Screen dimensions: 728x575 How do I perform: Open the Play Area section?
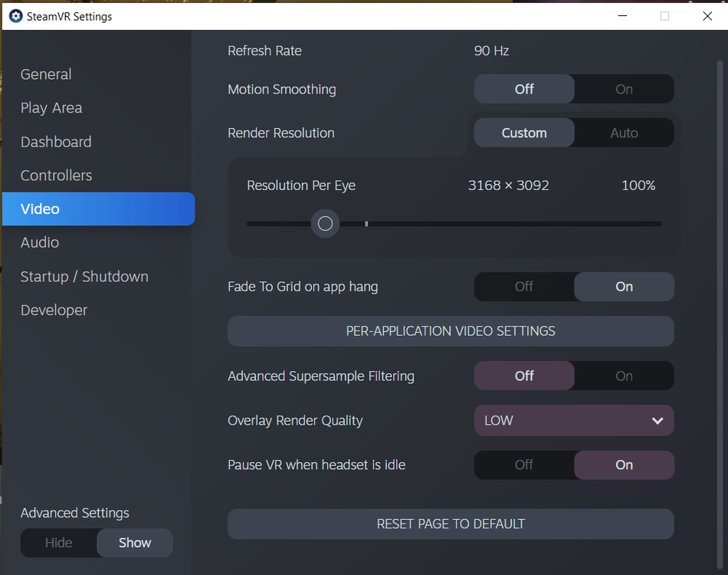51,107
